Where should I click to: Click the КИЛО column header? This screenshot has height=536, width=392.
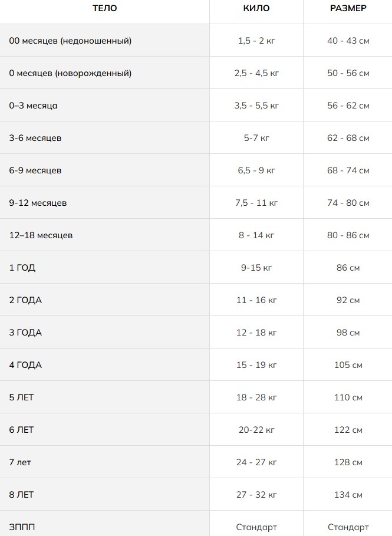coord(256,8)
